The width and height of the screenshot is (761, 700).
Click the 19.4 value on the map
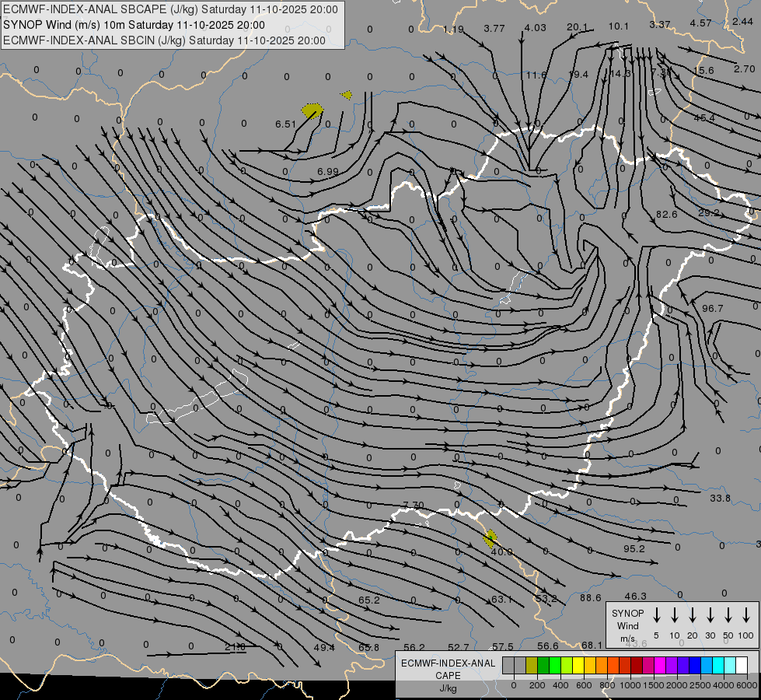pyautogui.click(x=578, y=75)
